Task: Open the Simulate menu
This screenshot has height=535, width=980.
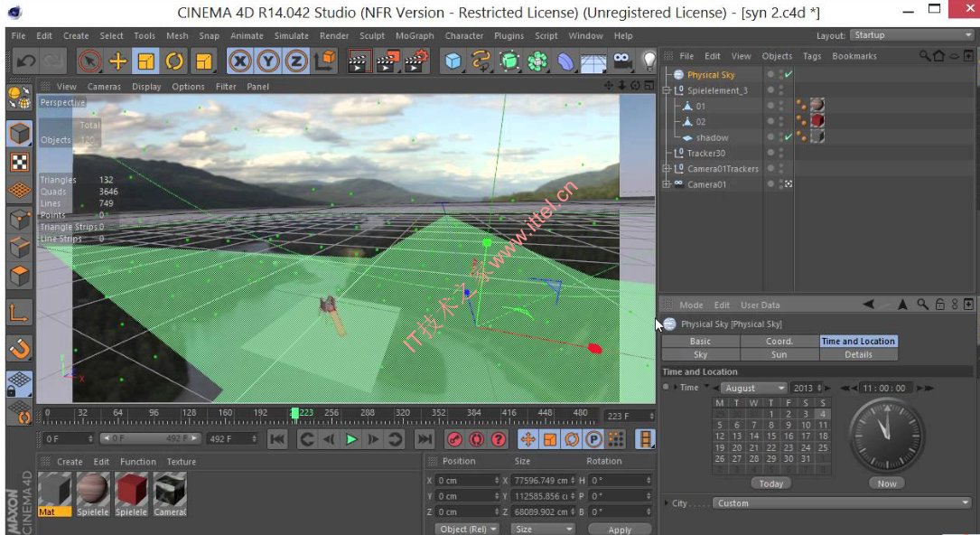Action: point(291,35)
